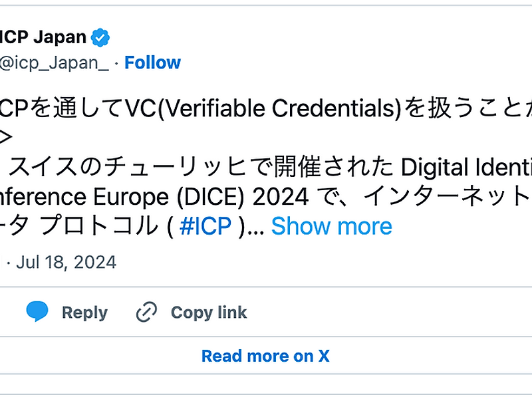Click the Reply label text
This screenshot has height=399, width=532.
(x=84, y=312)
